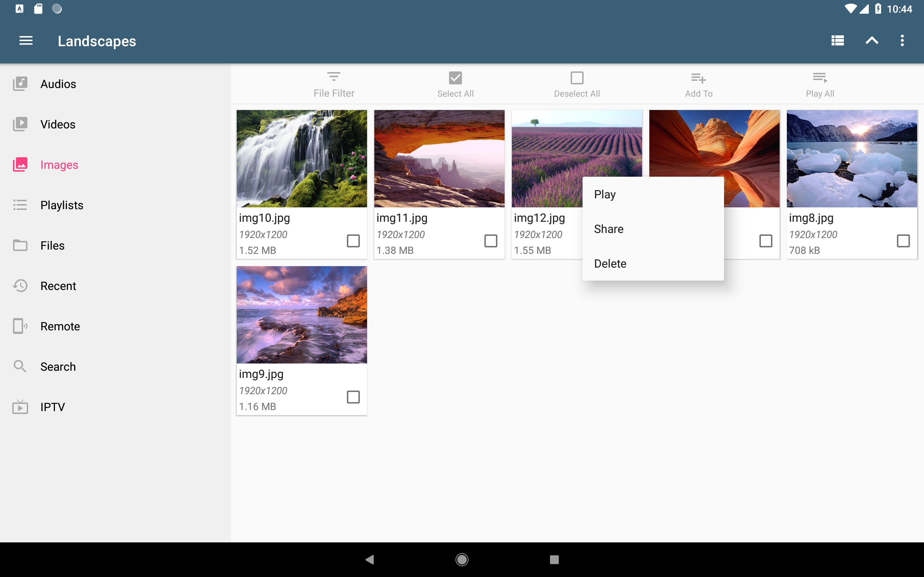This screenshot has height=577, width=924.
Task: Choose Play from the context menu
Action: pos(605,195)
